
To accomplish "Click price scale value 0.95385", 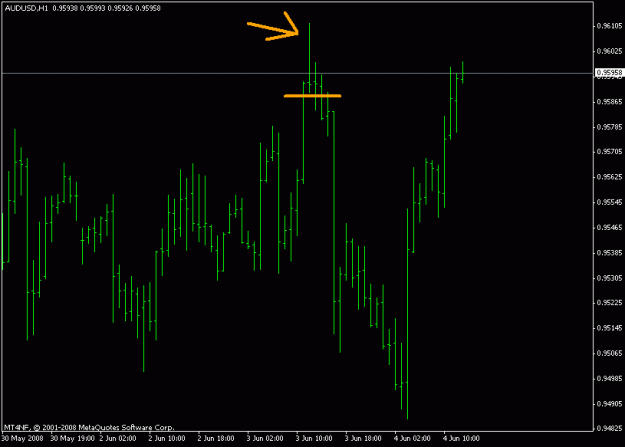I will pyautogui.click(x=609, y=253).
